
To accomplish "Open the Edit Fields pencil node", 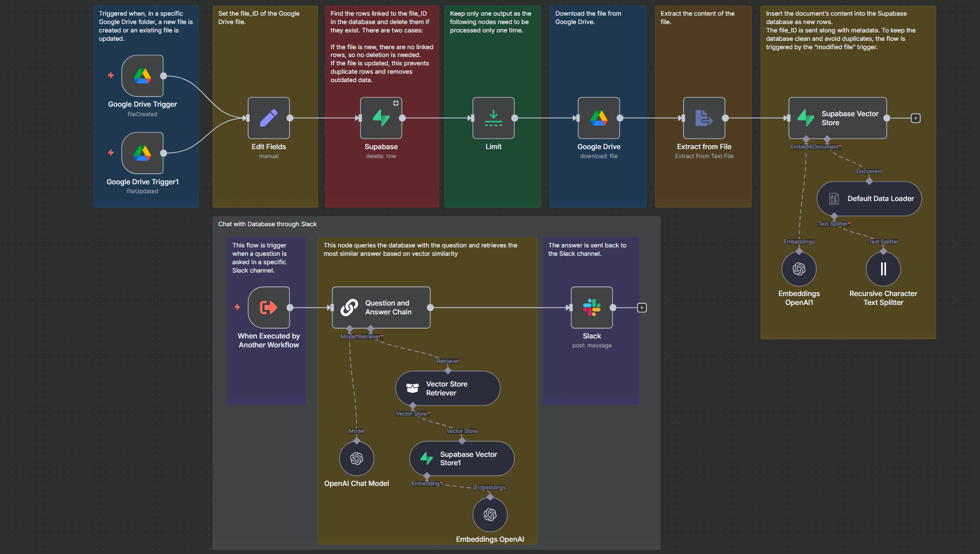I will tap(269, 118).
